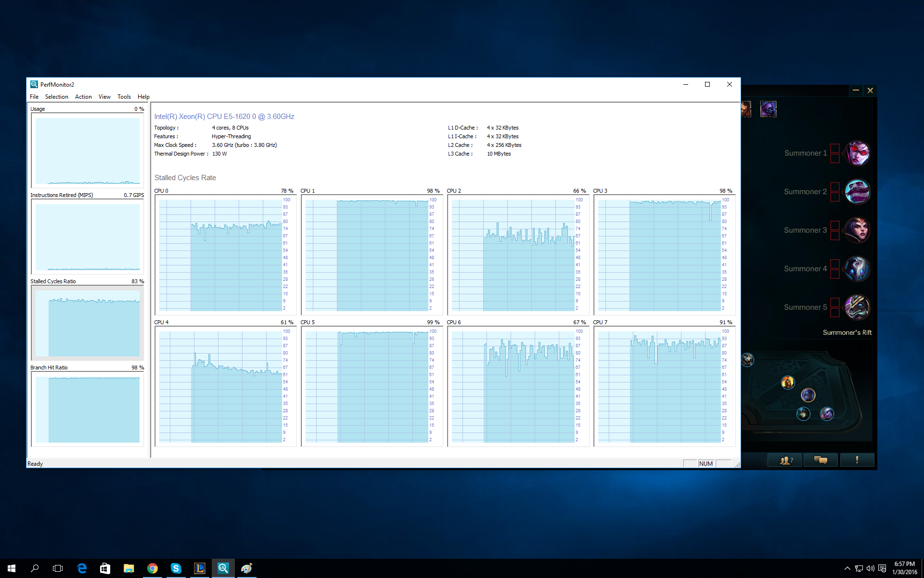
Task: Open the friends list button showing 7
Action: [x=784, y=460]
